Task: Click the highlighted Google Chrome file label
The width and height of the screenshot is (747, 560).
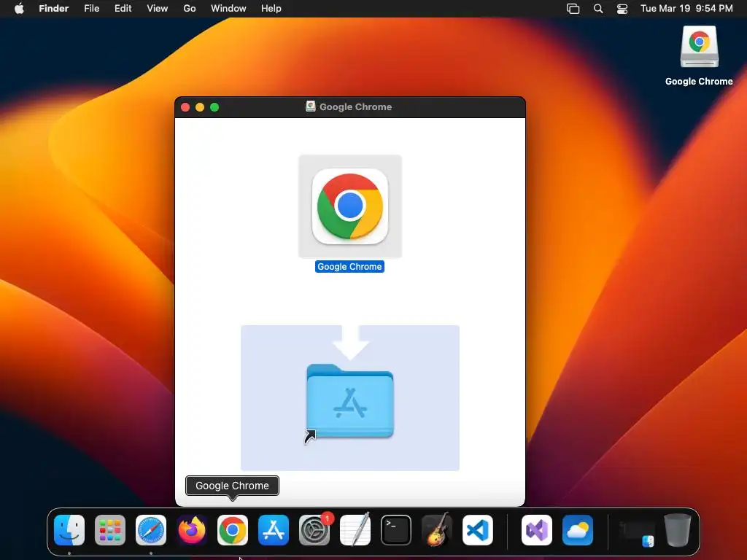Action: pos(349,267)
